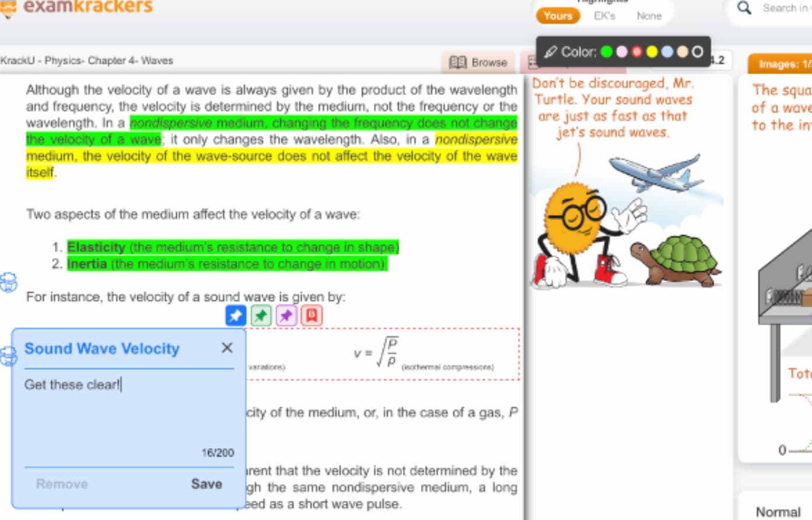Focus the Search input field
The height and width of the screenshot is (520, 812).
tap(786, 8)
